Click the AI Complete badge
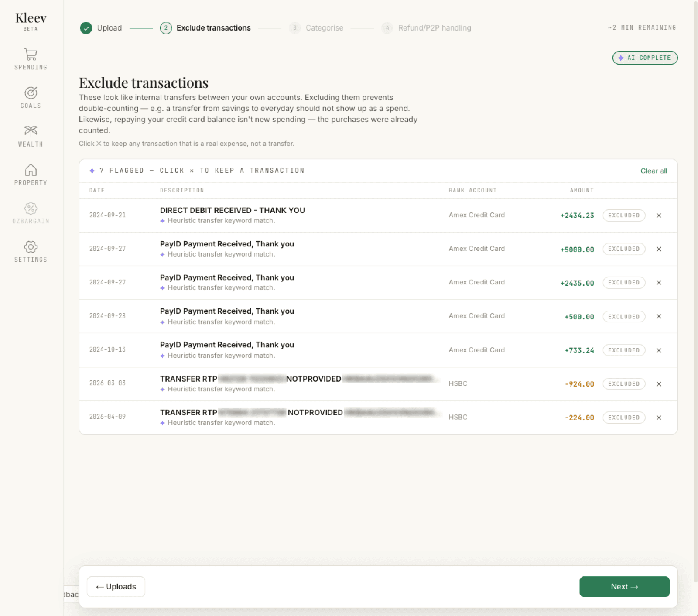 click(645, 58)
